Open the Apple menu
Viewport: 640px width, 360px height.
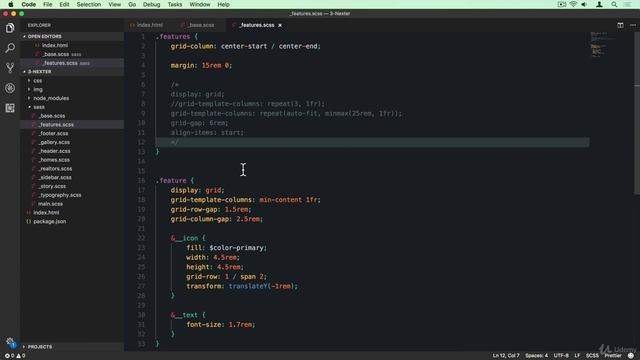point(11,4)
